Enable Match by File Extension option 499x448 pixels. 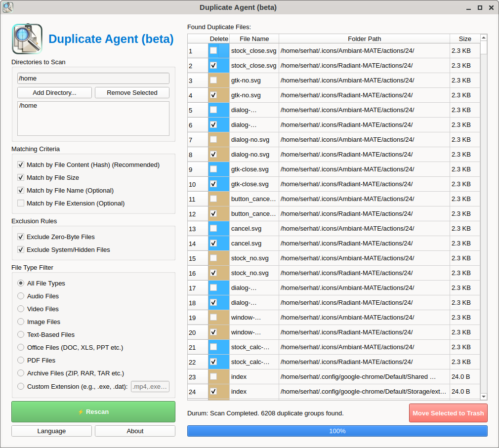pyautogui.click(x=21, y=204)
